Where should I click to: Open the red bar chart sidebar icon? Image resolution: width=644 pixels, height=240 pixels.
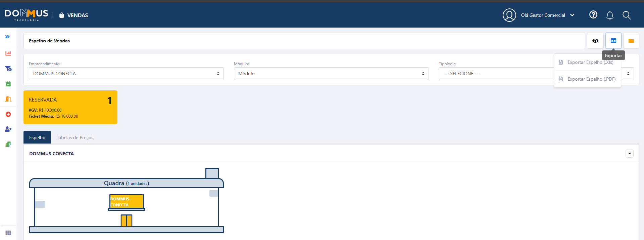[8, 53]
